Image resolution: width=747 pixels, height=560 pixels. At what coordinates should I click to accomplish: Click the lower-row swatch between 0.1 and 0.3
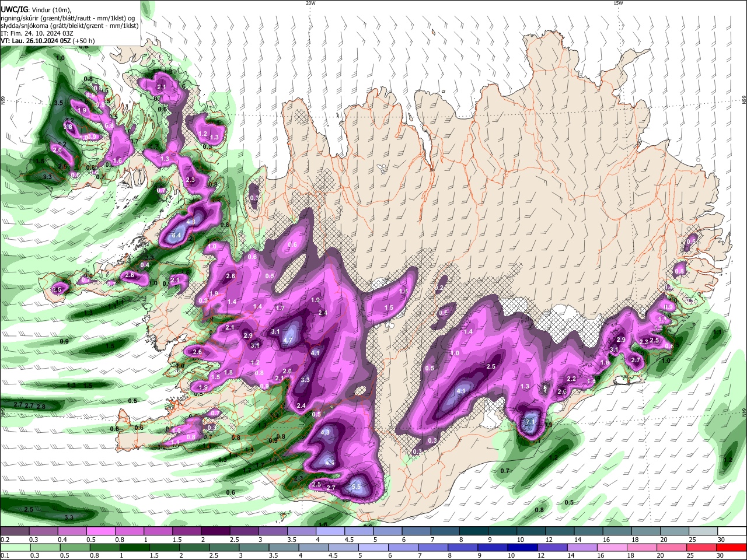15,548
